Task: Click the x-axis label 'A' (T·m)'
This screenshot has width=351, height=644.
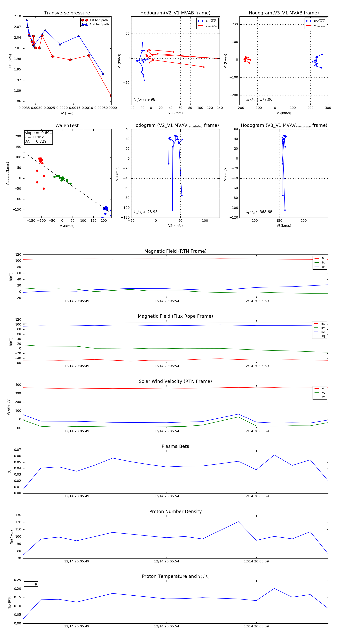Action: 67,113
